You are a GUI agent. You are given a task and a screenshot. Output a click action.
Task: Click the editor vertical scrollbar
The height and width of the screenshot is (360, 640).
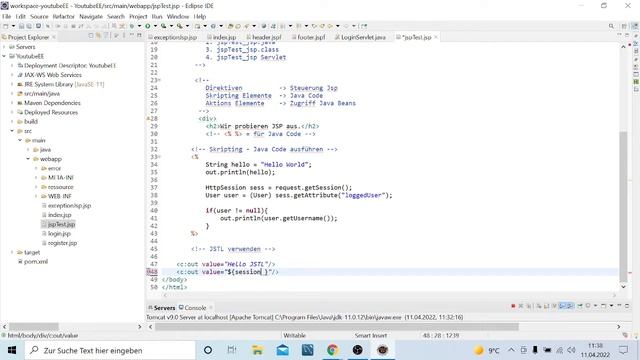pyautogui.click(x=623, y=206)
